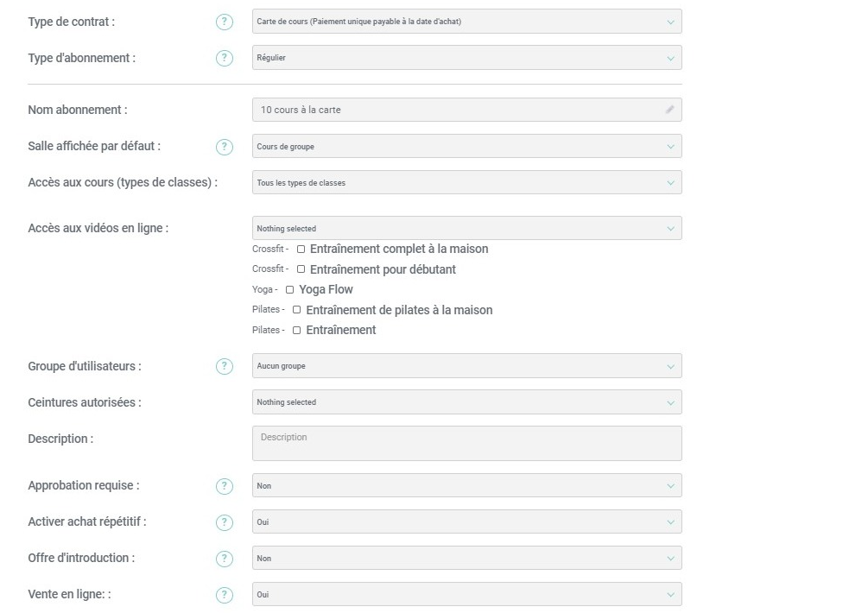868x613 pixels.
Task: Open help tooltip for Activer achat répétitif
Action: 225,522
